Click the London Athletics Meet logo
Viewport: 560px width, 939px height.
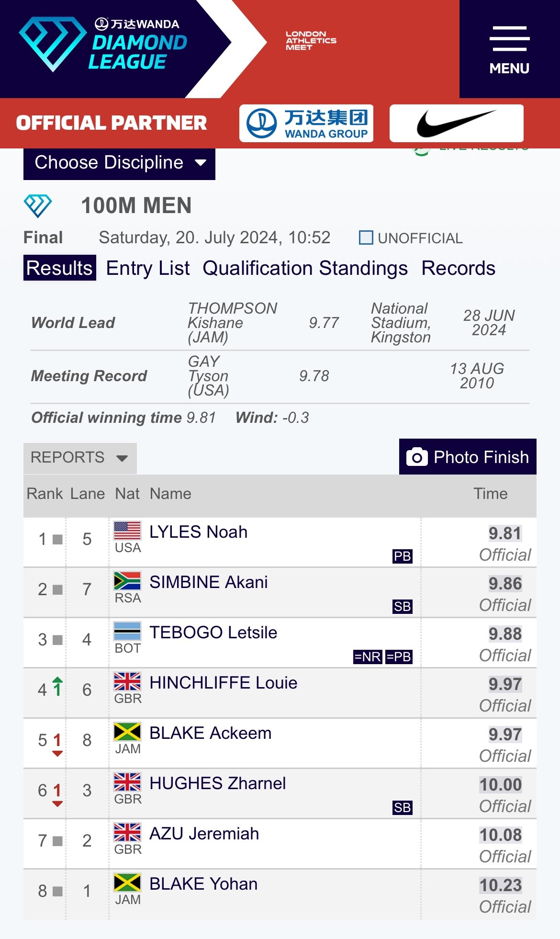[x=311, y=41]
